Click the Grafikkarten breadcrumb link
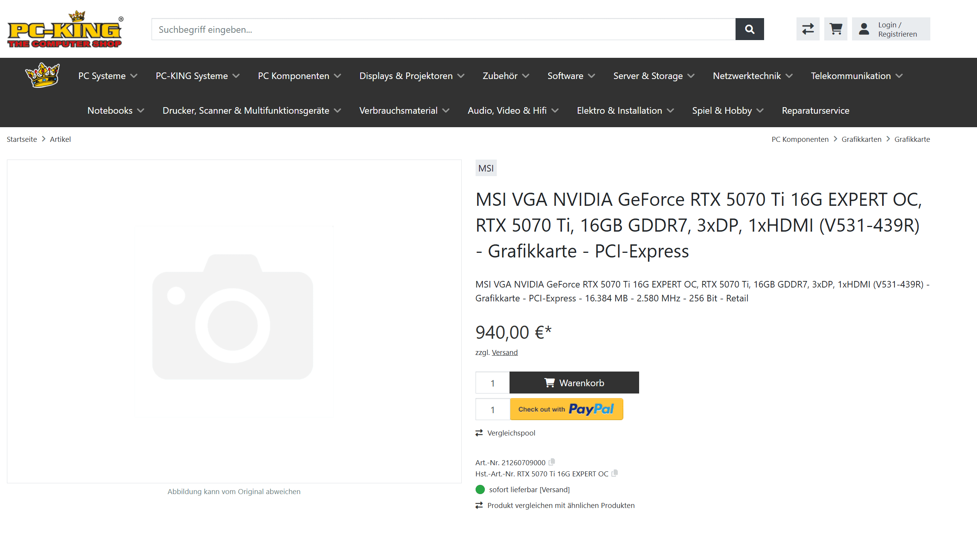 click(861, 139)
